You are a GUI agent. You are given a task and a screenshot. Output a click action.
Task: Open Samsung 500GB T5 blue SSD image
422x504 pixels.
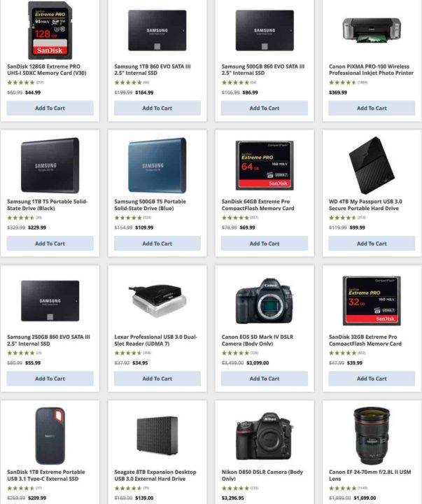click(157, 165)
